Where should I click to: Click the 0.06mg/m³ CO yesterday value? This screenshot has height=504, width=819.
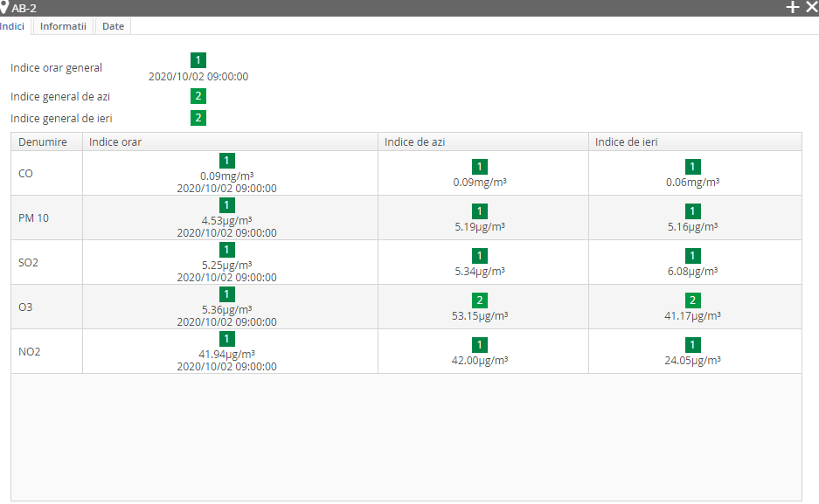pyautogui.click(x=692, y=182)
